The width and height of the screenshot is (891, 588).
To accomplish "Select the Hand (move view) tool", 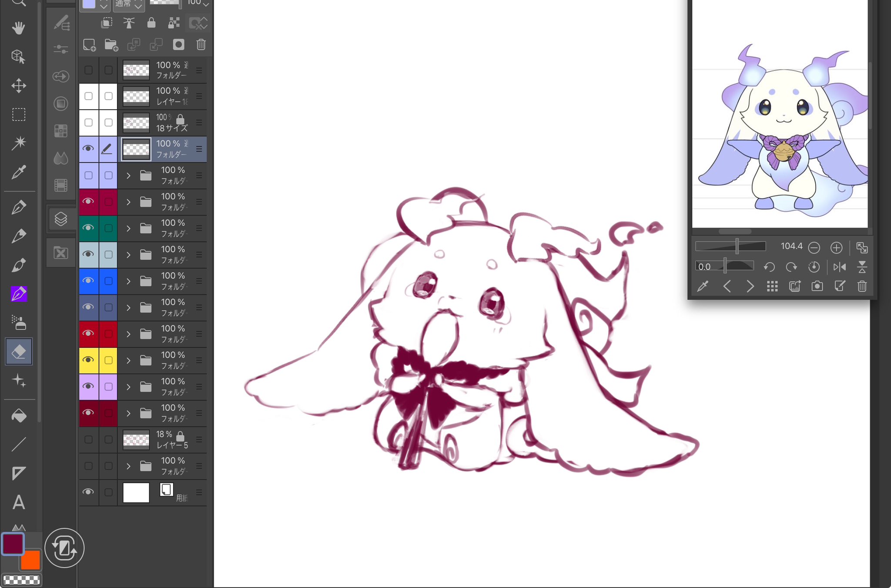I will pyautogui.click(x=18, y=28).
